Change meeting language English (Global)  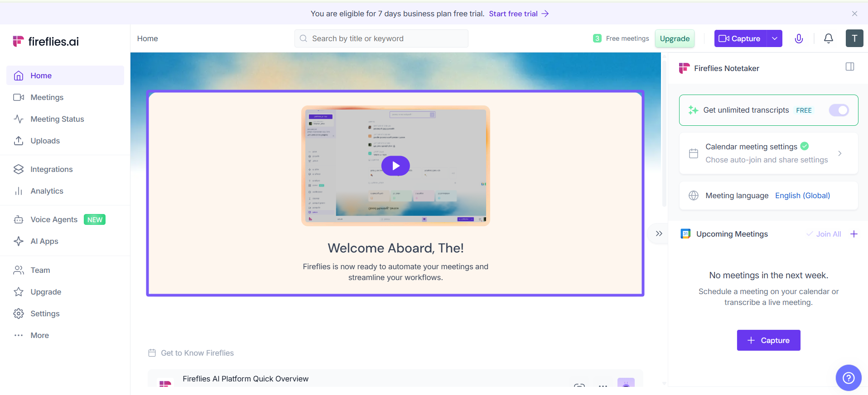[x=802, y=195]
